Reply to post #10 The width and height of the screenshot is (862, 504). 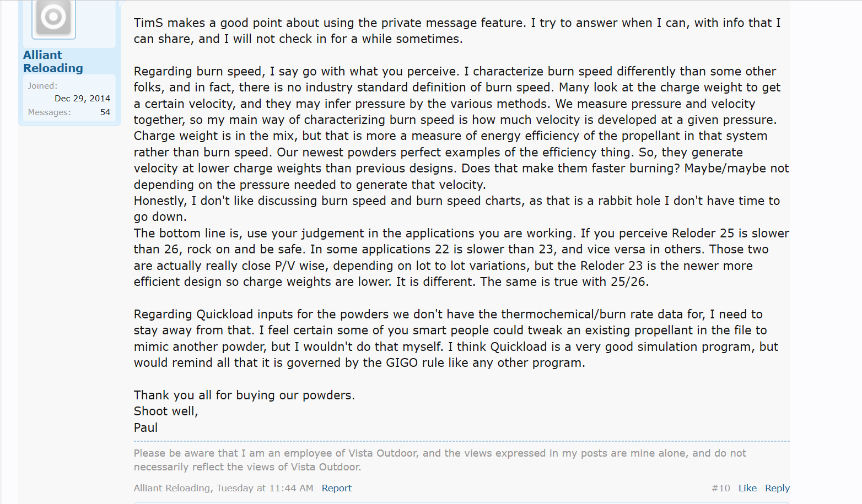[x=777, y=488]
